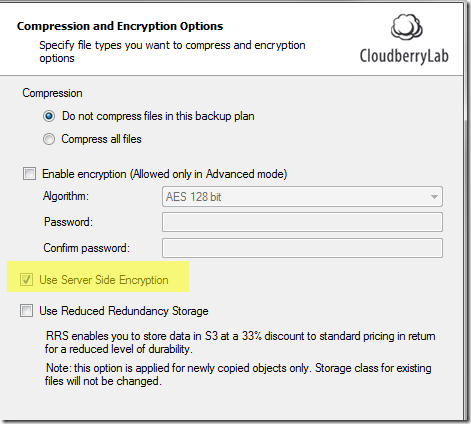Click the Compression and Encryption Options heading

tap(120, 26)
